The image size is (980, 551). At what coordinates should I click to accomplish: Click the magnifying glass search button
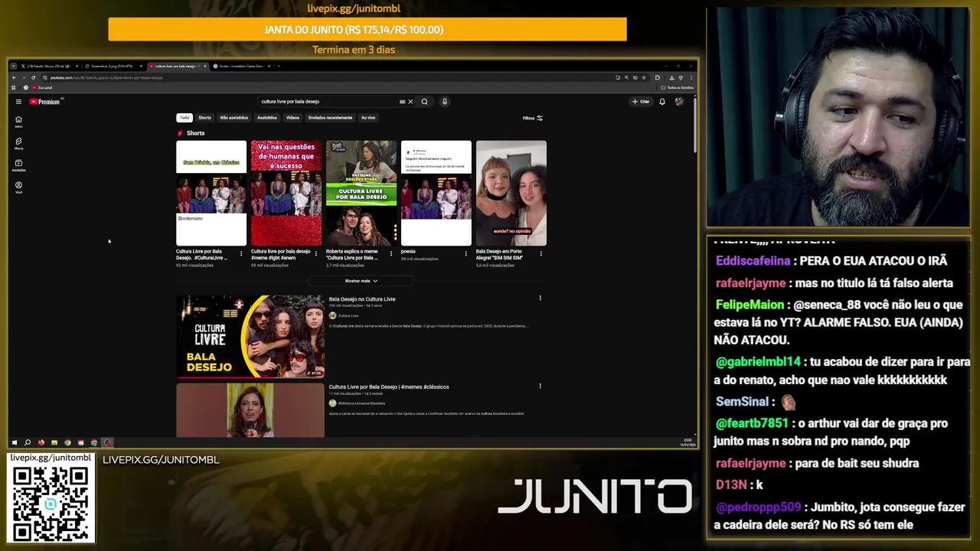[x=424, y=101]
